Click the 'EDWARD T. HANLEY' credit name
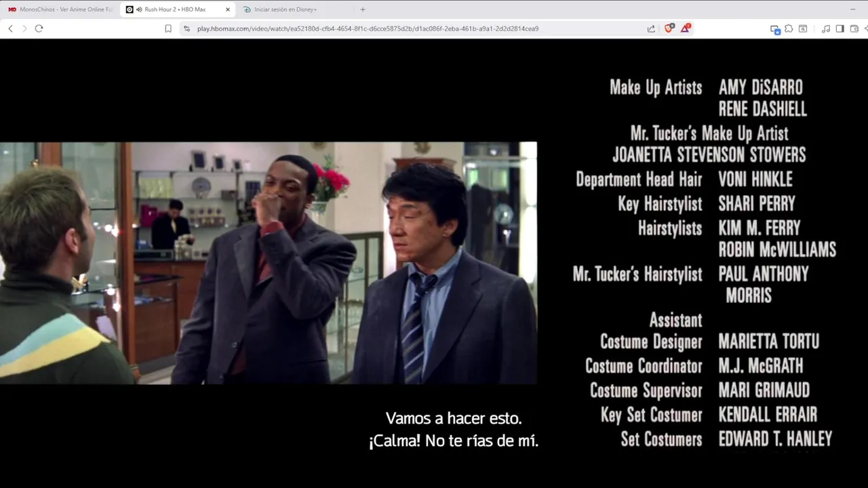This screenshot has height=488, width=868. point(775,439)
